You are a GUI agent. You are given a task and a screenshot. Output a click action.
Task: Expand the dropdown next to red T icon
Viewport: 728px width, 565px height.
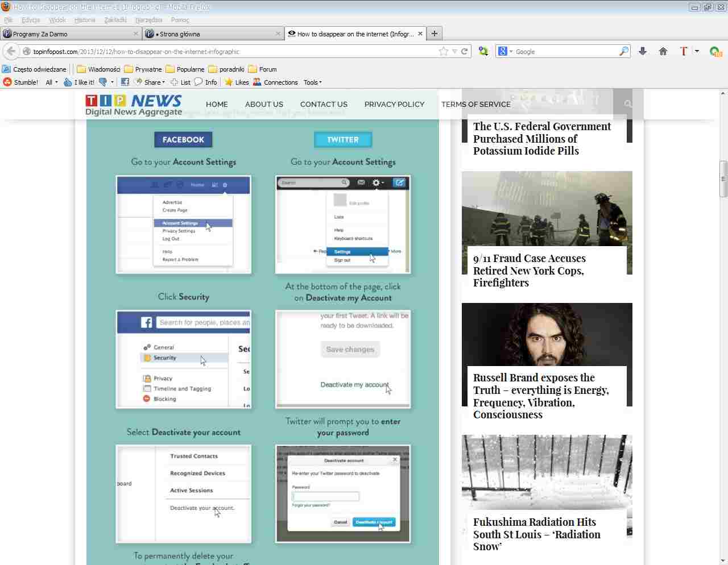point(697,51)
